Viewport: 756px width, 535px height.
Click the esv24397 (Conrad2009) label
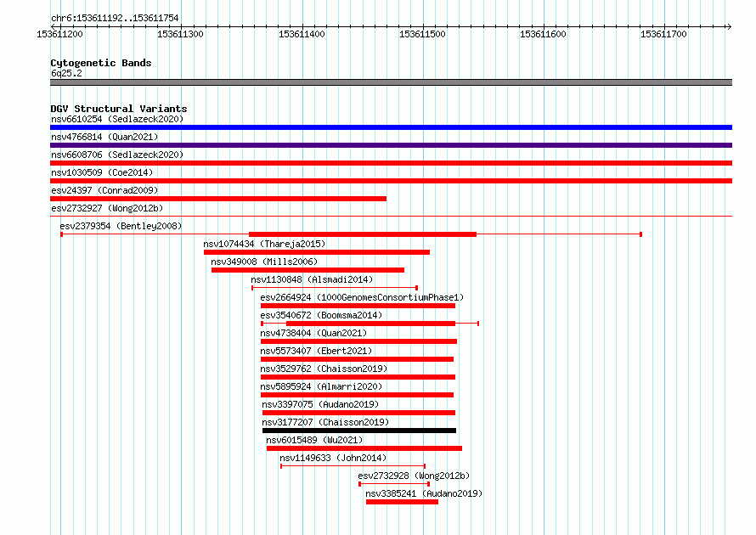[x=104, y=190]
